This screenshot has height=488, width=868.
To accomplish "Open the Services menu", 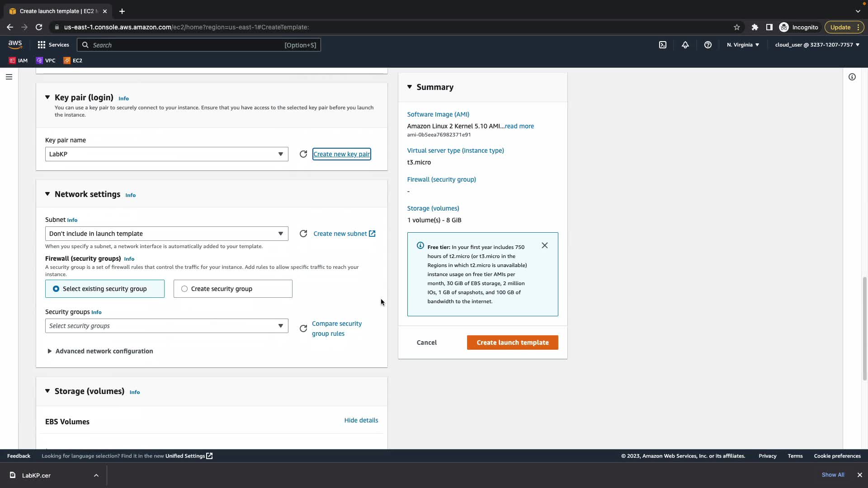I will (53, 45).
